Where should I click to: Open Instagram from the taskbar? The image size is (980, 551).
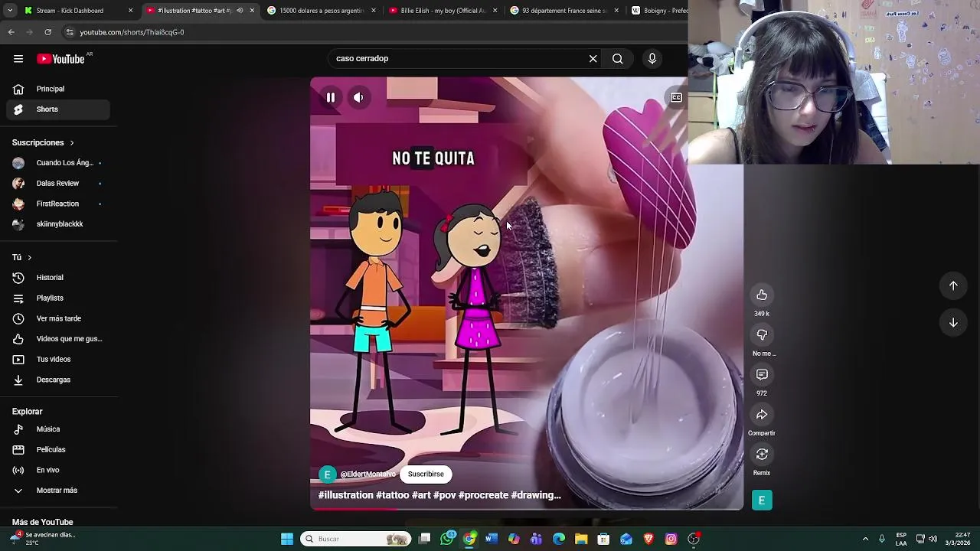671,539
